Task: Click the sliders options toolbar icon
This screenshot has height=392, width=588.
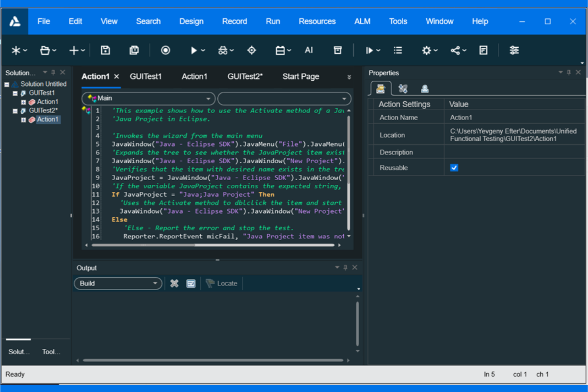Action: click(514, 50)
